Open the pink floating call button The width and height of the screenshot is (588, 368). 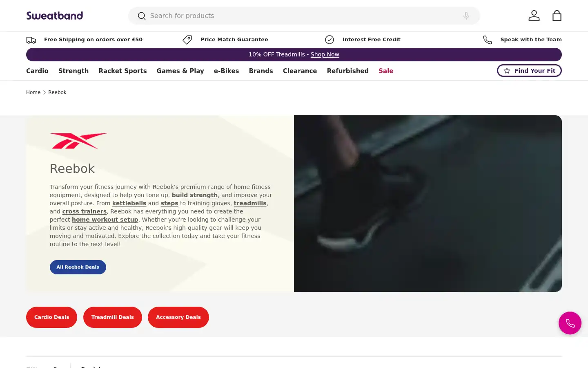coord(570,323)
